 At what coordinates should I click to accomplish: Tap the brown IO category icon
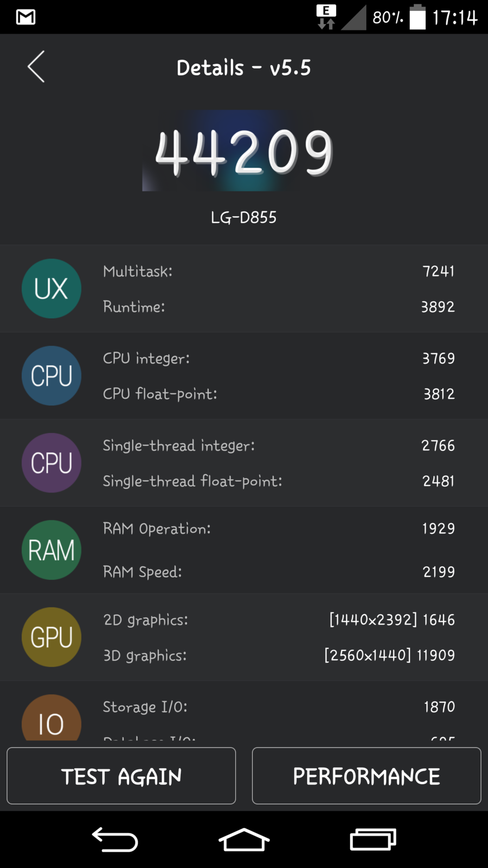click(52, 719)
